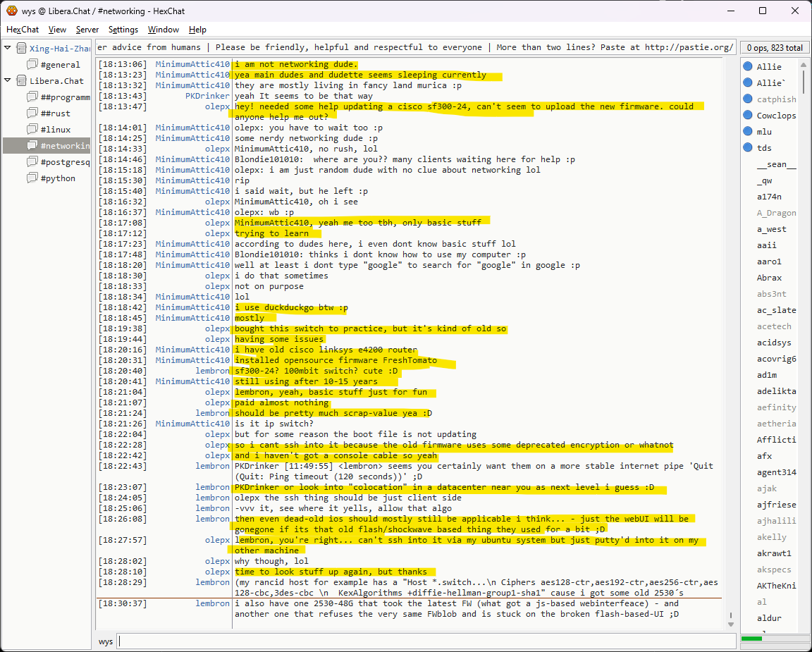This screenshot has width=812, height=652.
Task: Open the Window menu
Action: (163, 30)
